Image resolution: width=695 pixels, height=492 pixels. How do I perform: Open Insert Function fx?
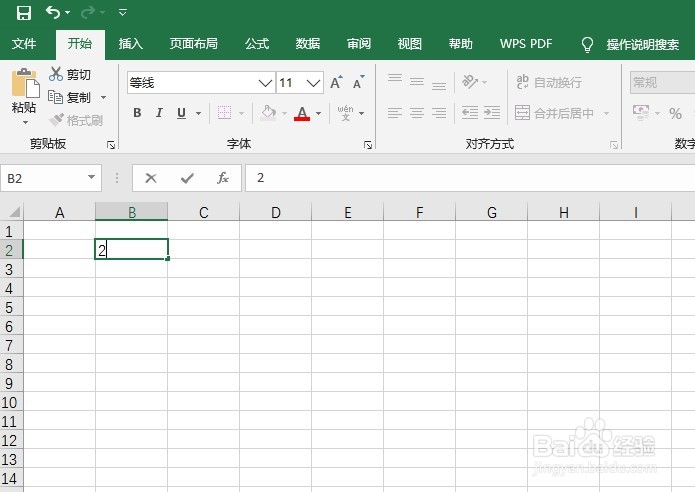click(x=223, y=178)
